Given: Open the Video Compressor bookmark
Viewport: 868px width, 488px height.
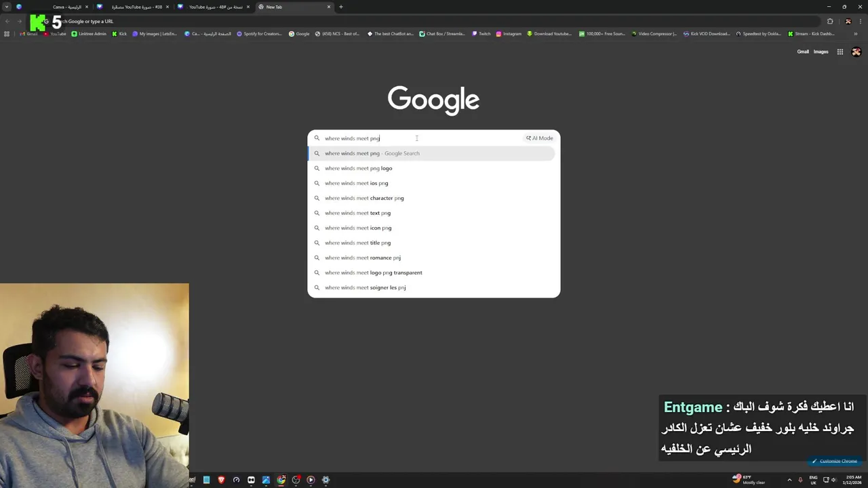Looking at the screenshot, I should pyautogui.click(x=654, y=34).
